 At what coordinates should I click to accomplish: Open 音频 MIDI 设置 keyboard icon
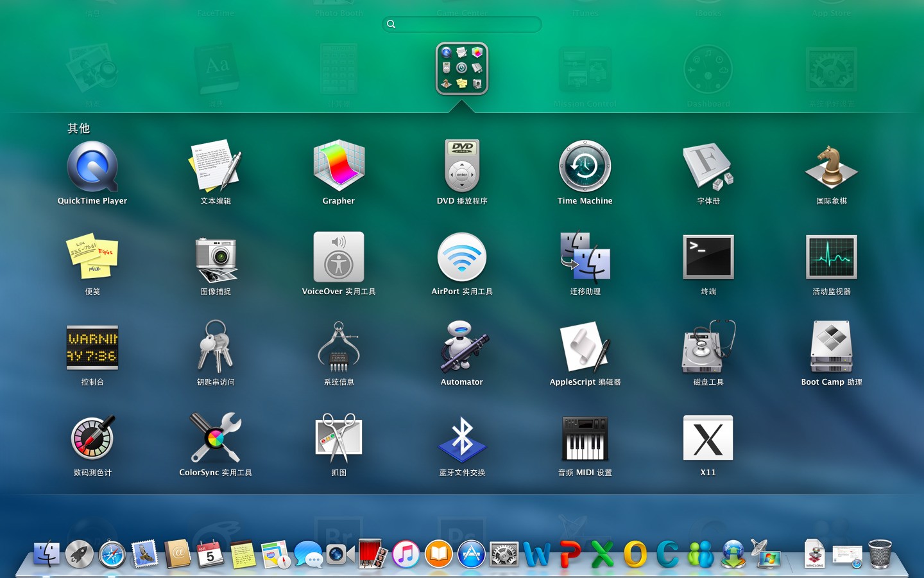pyautogui.click(x=585, y=439)
